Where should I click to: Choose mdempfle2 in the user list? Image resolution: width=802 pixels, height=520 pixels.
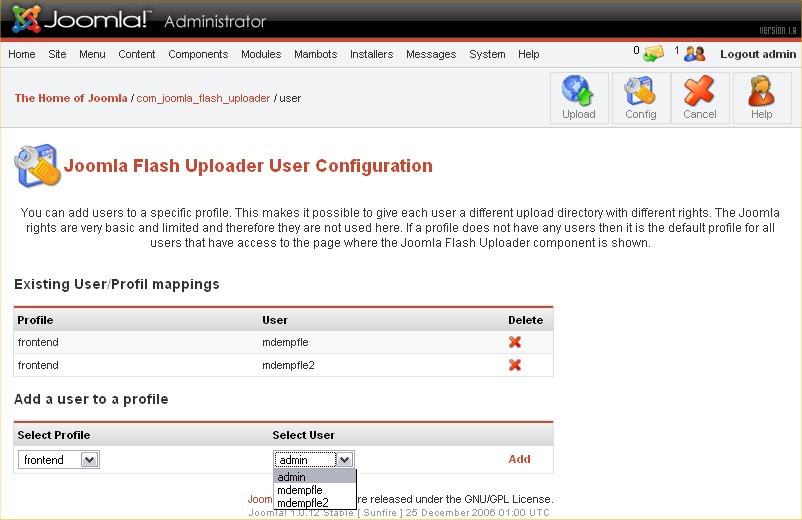pyautogui.click(x=315, y=503)
